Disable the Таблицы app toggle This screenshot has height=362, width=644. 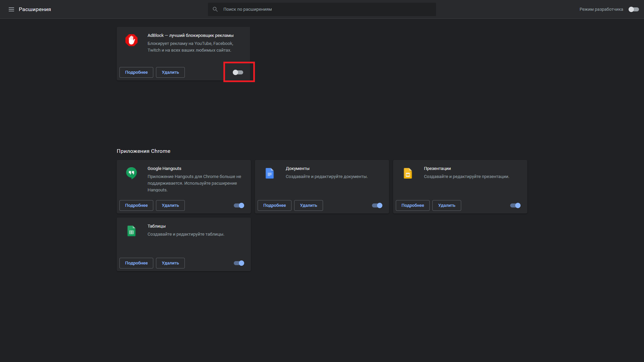[x=238, y=263]
